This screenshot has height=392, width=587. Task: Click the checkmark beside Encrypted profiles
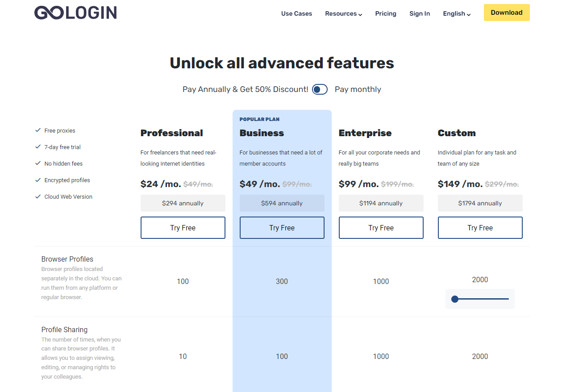click(38, 180)
